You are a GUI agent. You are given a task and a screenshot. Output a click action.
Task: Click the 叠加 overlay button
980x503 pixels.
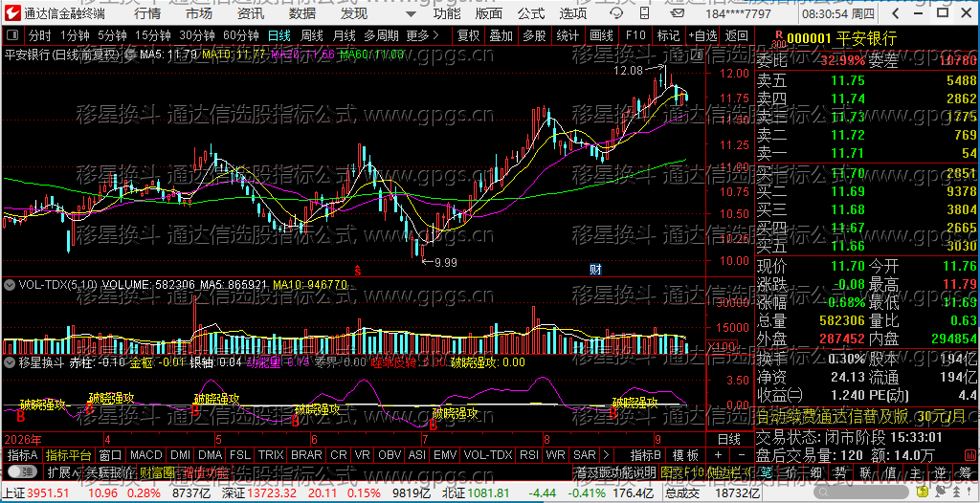(x=501, y=35)
